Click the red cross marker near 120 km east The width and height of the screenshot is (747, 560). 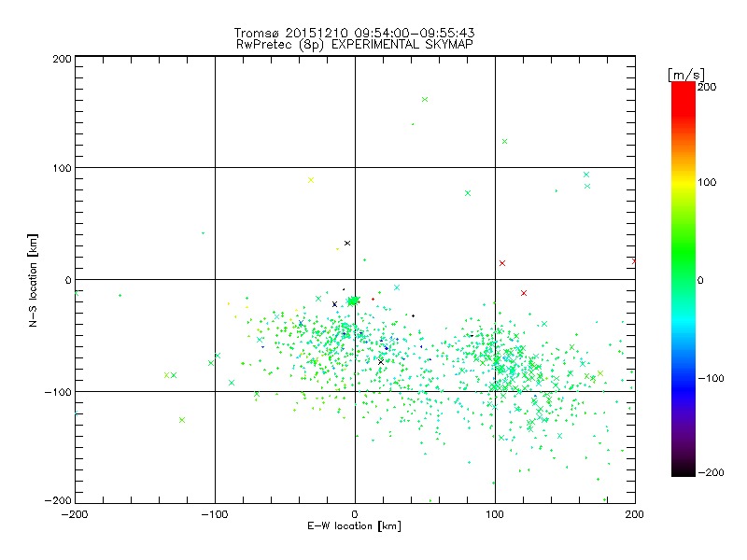524,293
